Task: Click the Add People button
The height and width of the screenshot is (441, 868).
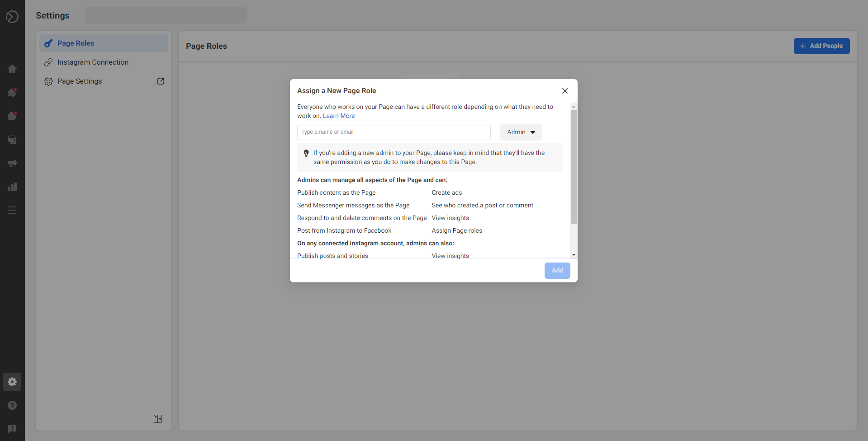Action: tap(821, 46)
